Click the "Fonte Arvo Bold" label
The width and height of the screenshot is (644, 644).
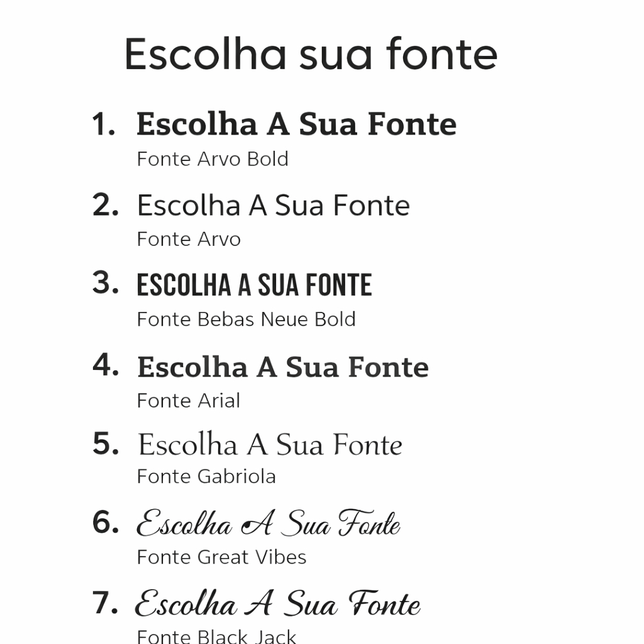[213, 159]
